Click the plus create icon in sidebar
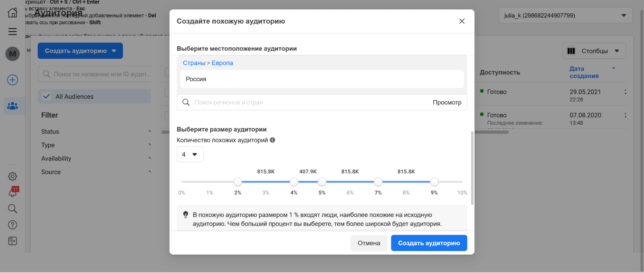The height and width of the screenshot is (273, 644). point(13,80)
